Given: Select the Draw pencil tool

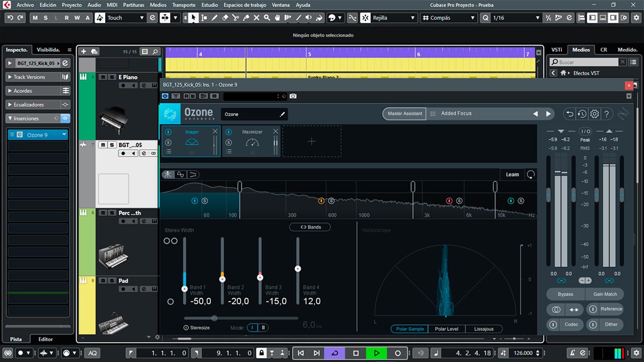Looking at the screenshot, I should pos(215,18).
